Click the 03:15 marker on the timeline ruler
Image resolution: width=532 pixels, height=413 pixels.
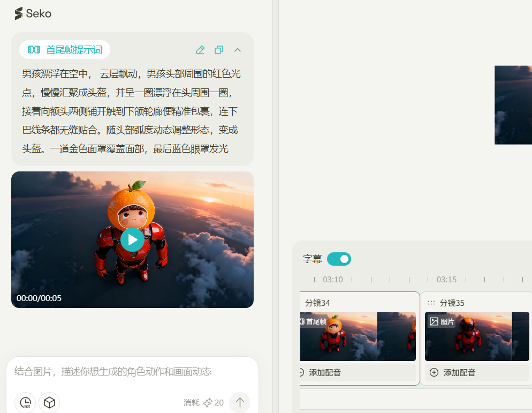[x=446, y=279]
